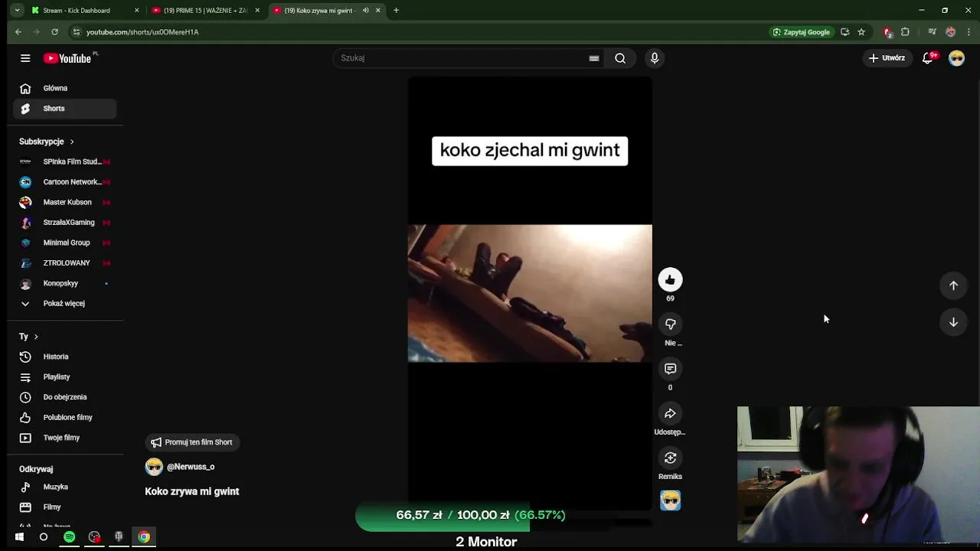Switch to Stream - Kick Dashboard tab

tap(84, 11)
